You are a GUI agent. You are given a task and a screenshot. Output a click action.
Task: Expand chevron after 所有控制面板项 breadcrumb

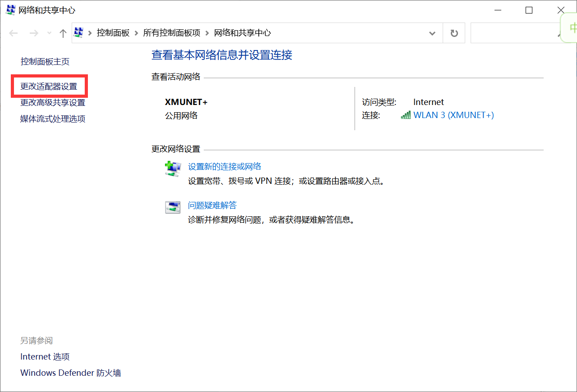207,33
